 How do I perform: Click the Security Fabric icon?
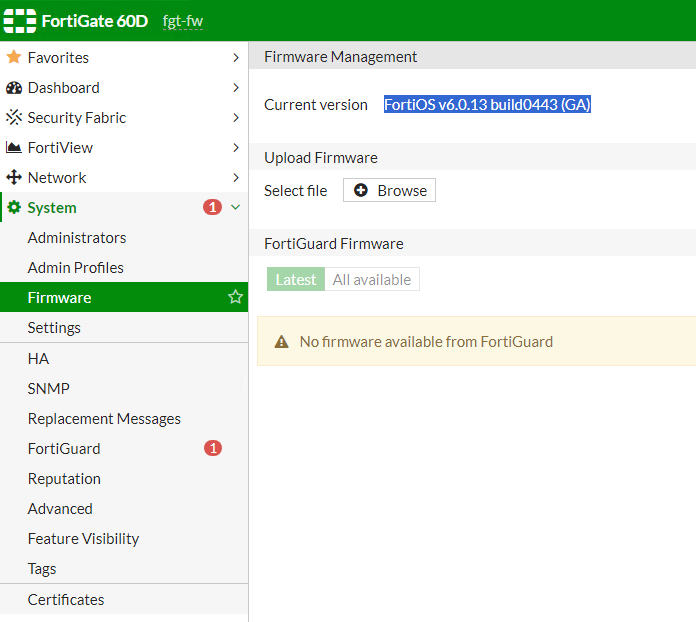14,118
